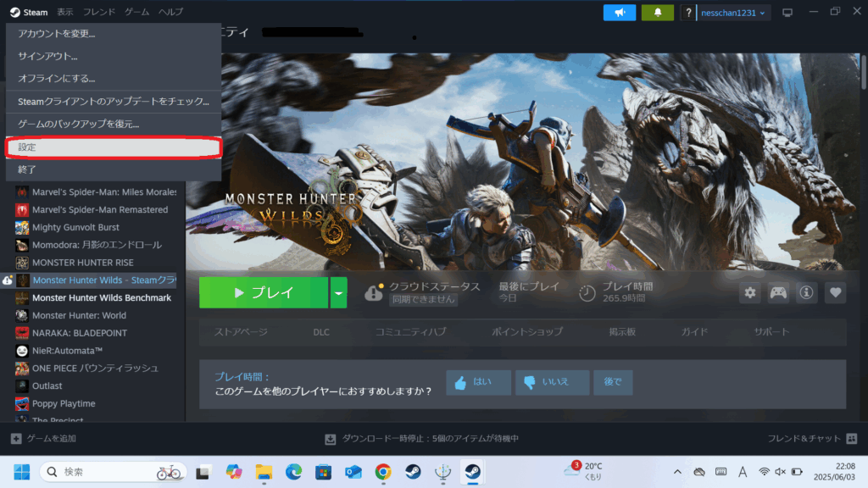Click the 後で button
The height and width of the screenshot is (488, 868).
coord(613,382)
